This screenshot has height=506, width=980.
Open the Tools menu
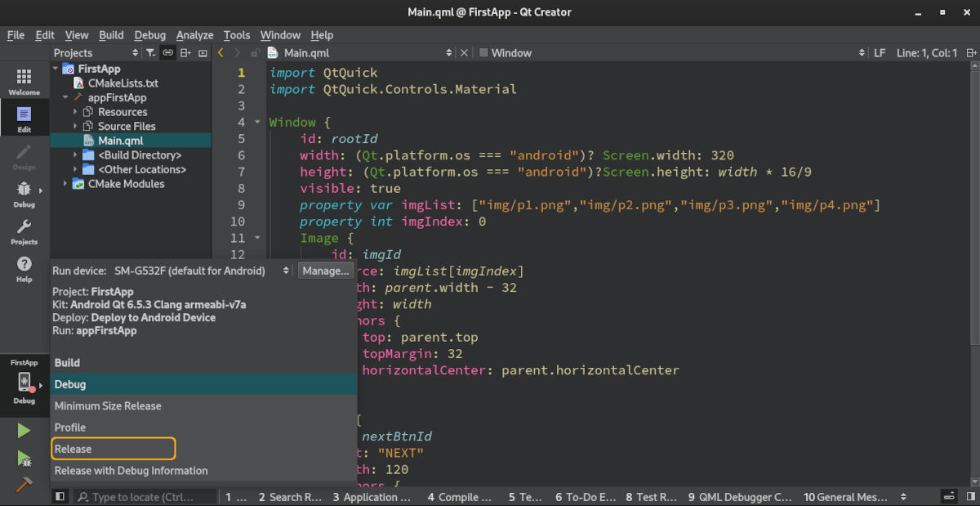[237, 35]
